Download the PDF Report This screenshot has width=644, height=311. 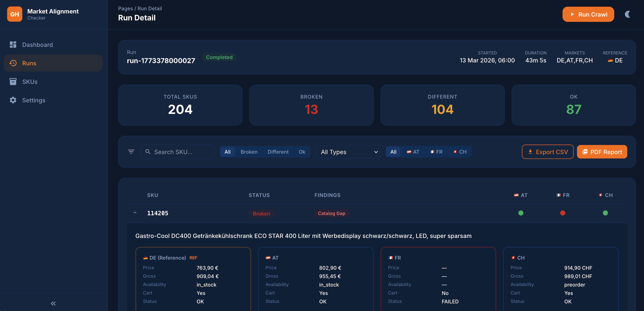(602, 152)
